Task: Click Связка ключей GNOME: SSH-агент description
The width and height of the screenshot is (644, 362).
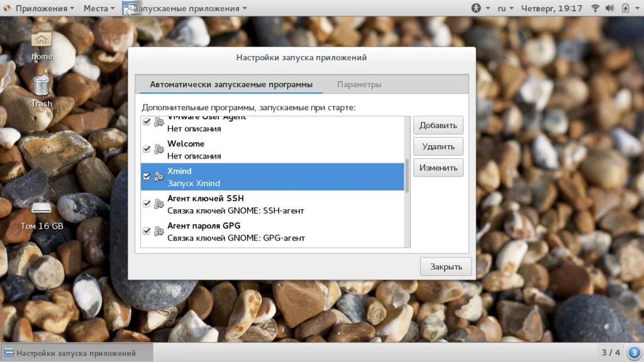Action: point(236,211)
